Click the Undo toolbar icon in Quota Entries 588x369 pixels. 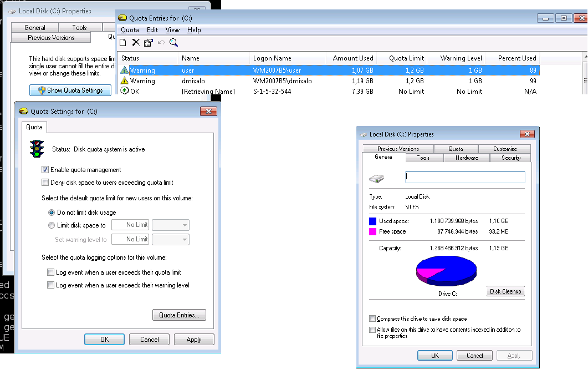coord(161,43)
